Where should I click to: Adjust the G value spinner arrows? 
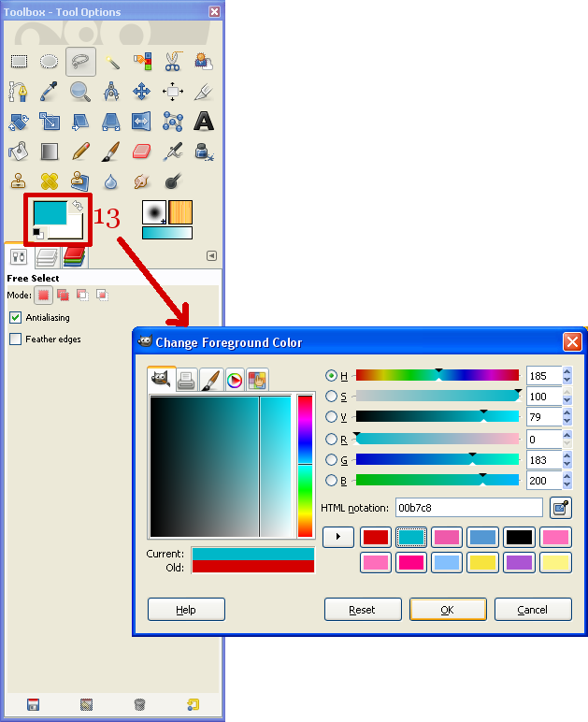[566, 459]
